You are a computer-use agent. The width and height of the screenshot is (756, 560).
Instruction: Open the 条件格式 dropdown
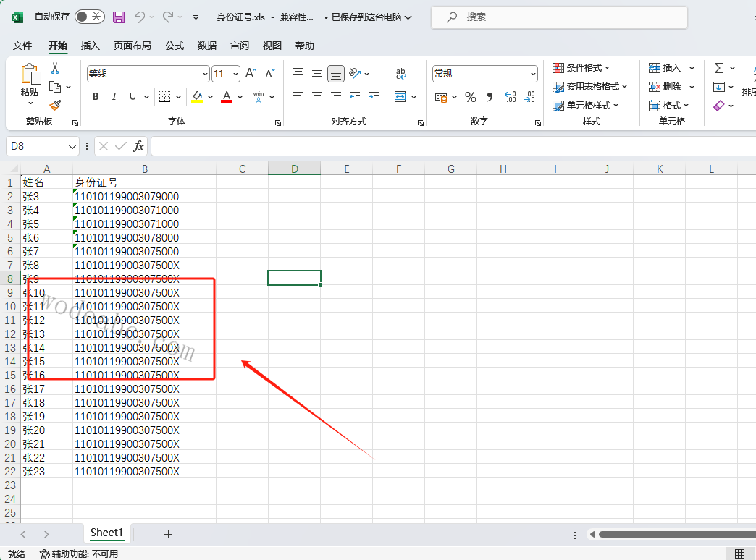pos(581,68)
